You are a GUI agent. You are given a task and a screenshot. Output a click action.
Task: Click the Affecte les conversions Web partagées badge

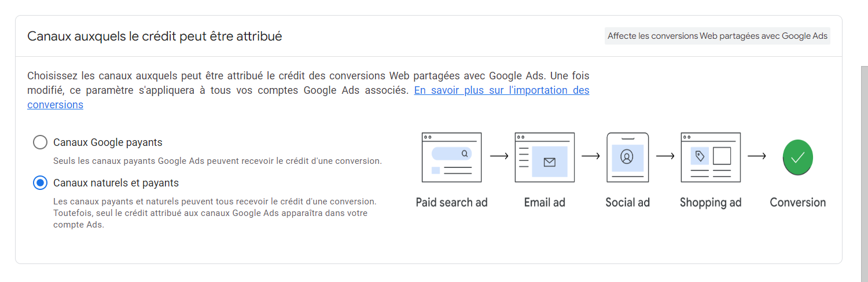click(x=718, y=36)
